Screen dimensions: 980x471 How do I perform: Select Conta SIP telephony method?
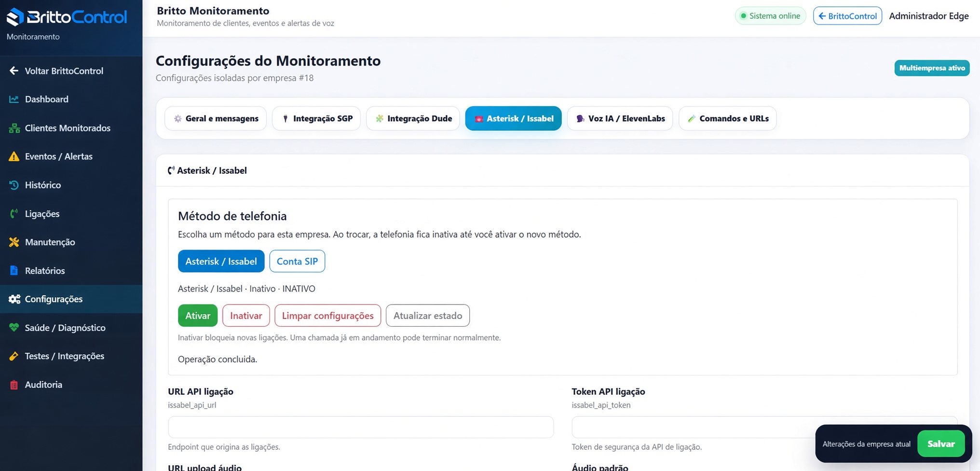(x=297, y=261)
